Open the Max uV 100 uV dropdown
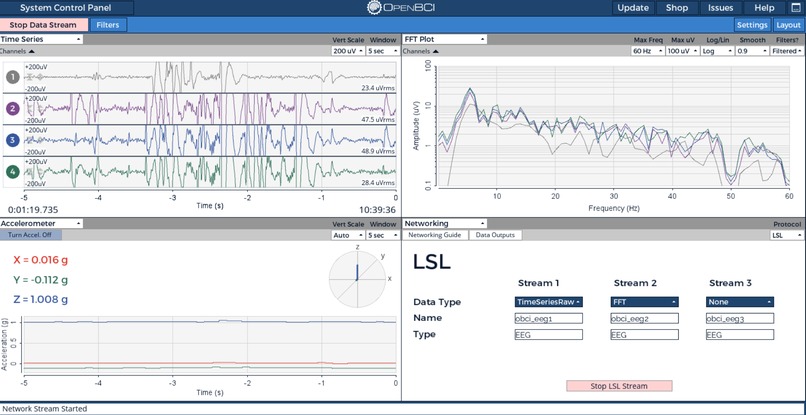This screenshot has width=806, height=415. (x=682, y=51)
